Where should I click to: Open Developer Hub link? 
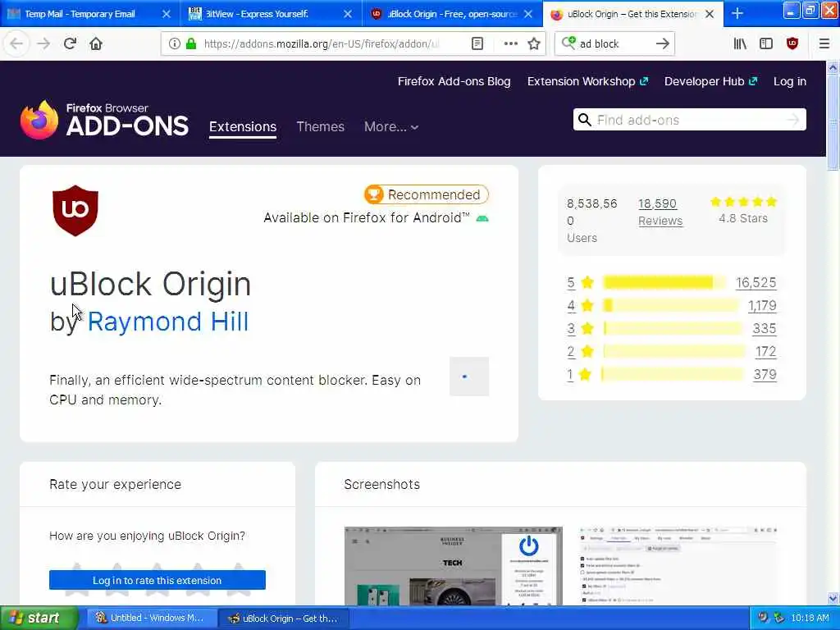tap(710, 81)
